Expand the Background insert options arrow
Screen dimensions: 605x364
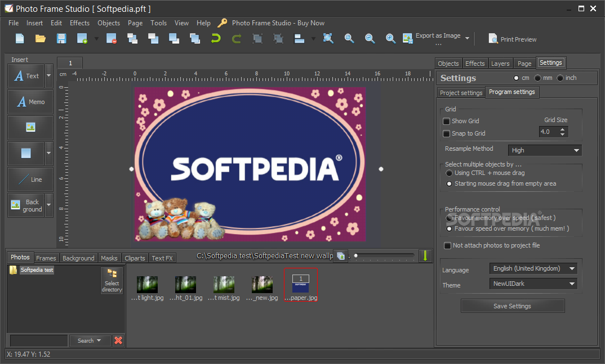tap(48, 205)
